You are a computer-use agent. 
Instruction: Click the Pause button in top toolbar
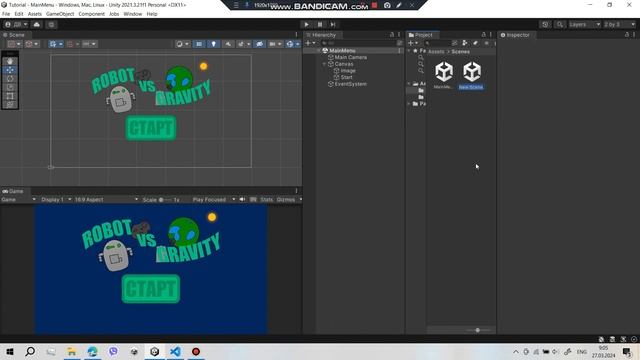pyautogui.click(x=320, y=24)
